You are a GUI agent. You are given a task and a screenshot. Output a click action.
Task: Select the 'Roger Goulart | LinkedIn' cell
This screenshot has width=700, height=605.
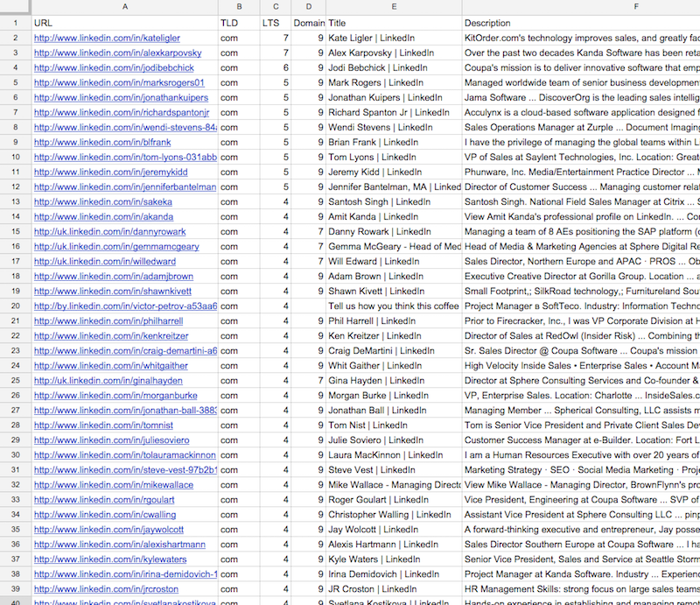(x=395, y=500)
